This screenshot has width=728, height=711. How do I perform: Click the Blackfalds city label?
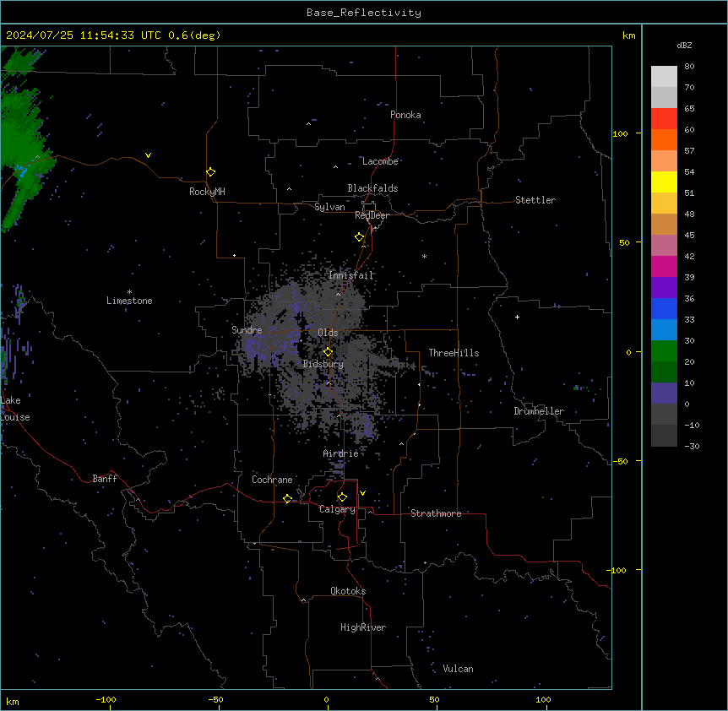coord(372,188)
